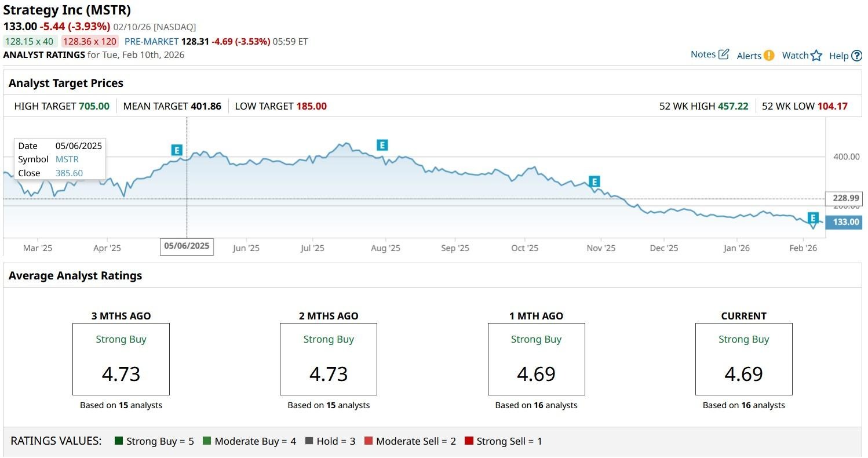Click the Moderate Sell legend swatch
Screen dimensions: 868x458
pos(369,441)
